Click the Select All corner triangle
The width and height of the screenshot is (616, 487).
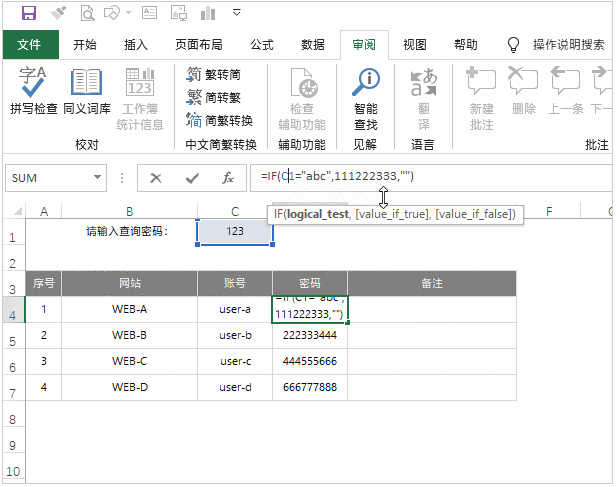17,211
